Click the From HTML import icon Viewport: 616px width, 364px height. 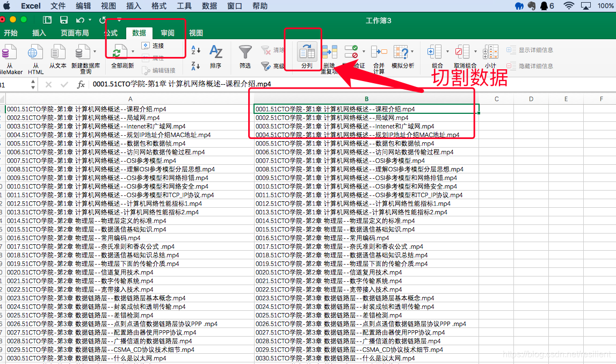(x=35, y=53)
